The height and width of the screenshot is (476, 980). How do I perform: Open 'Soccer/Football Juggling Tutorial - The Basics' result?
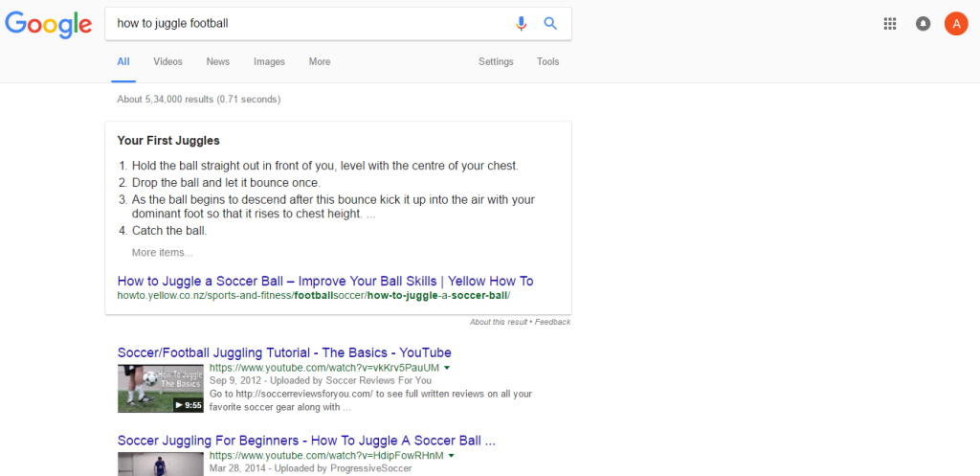(284, 352)
